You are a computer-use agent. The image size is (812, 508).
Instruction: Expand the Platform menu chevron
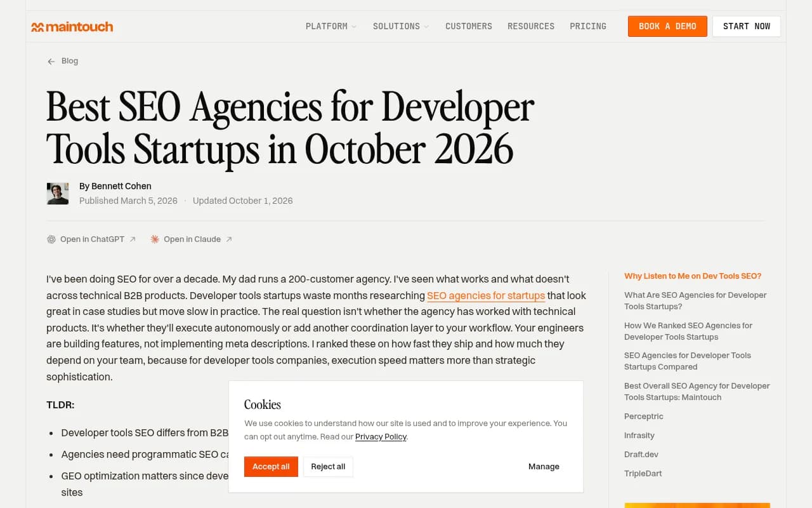click(x=354, y=27)
